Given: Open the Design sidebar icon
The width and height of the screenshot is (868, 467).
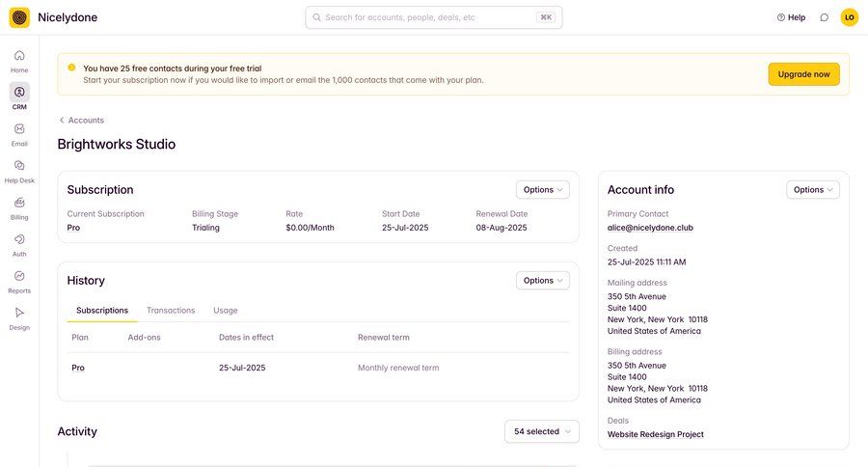Looking at the screenshot, I should point(19,313).
